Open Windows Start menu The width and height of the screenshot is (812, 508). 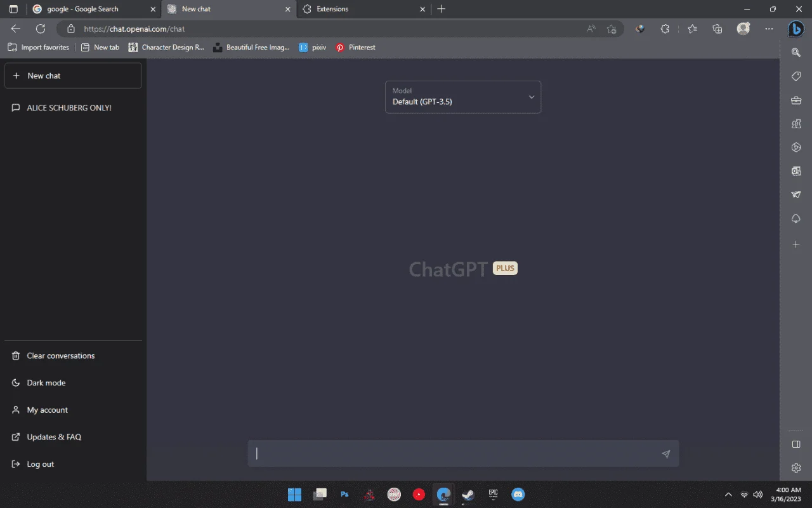(294, 495)
